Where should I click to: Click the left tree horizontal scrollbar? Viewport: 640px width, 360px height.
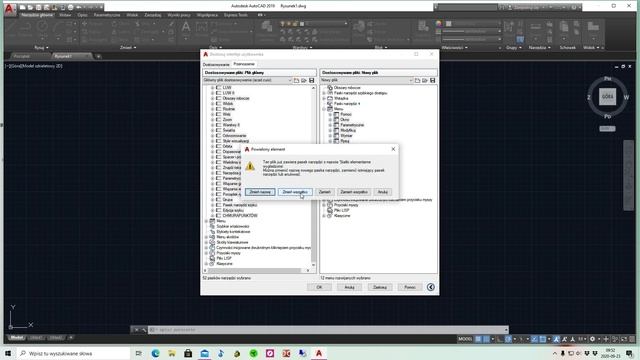[257, 270]
